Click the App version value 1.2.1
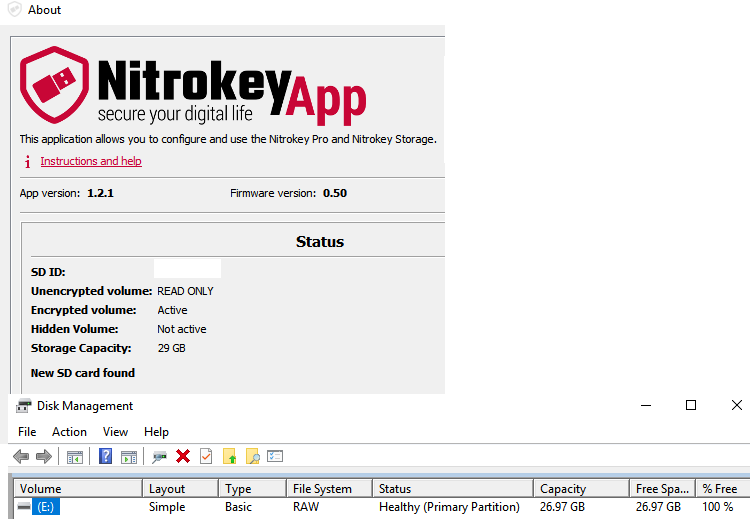Image resolution: width=753 pixels, height=524 pixels. click(100, 193)
